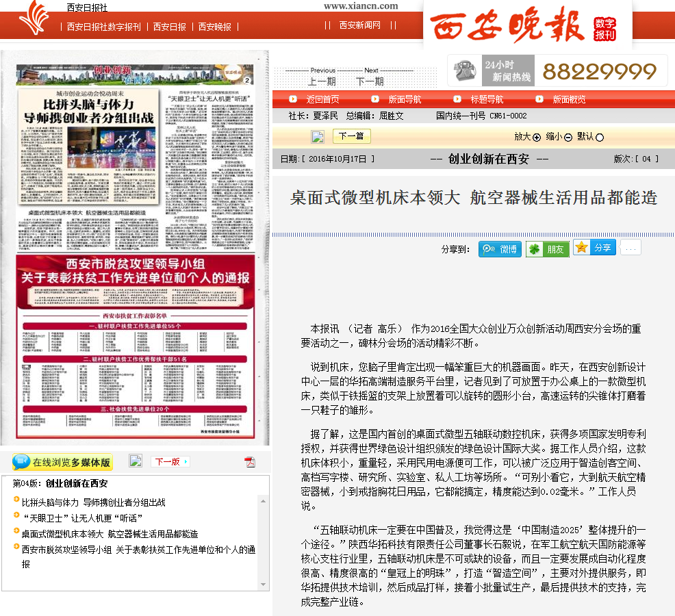Open article link "天眼卫士"让无人机更"听话"

(82, 518)
